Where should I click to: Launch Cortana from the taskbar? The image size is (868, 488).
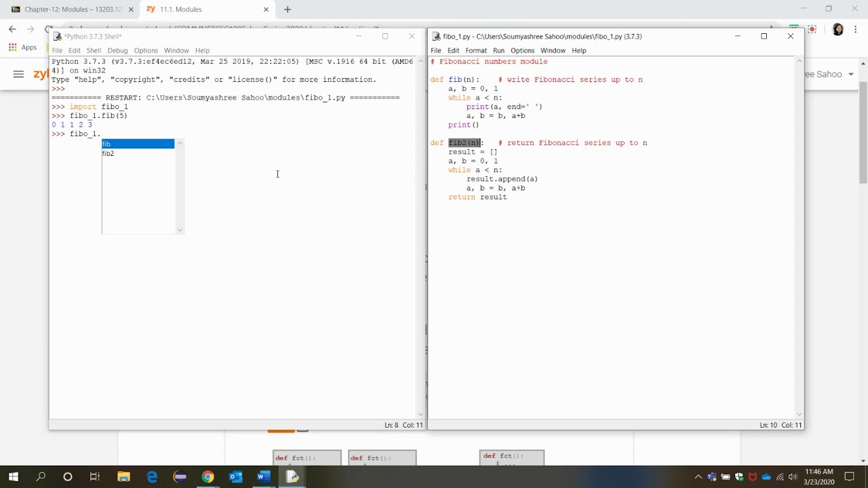click(68, 477)
